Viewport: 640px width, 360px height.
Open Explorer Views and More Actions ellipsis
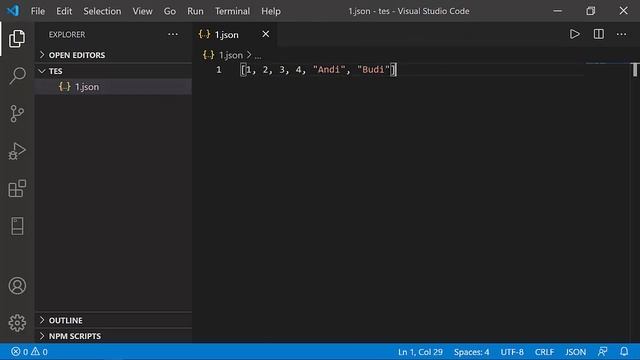pyautogui.click(x=173, y=34)
